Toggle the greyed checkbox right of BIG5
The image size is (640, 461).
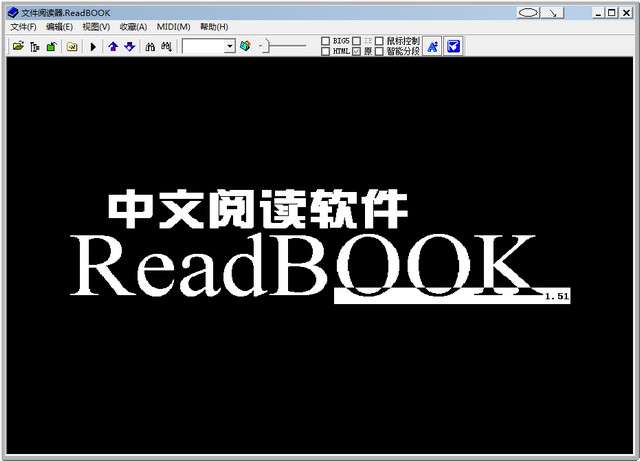pyautogui.click(x=356, y=41)
